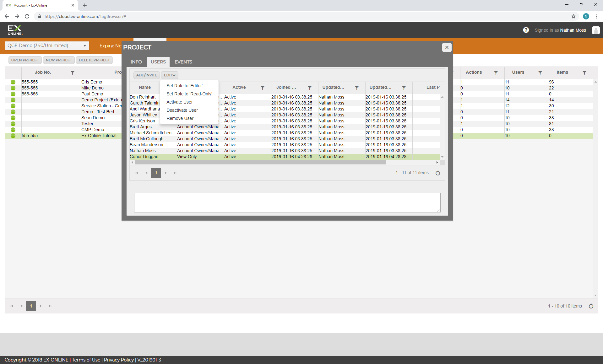Refresh the projects grid at bottom

591,306
